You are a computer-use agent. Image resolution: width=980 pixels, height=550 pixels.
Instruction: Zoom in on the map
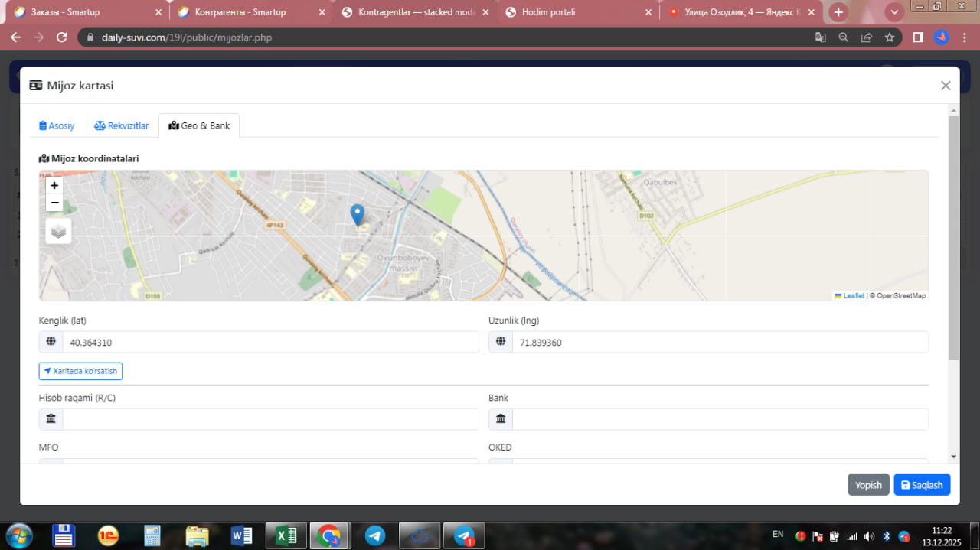click(x=54, y=185)
